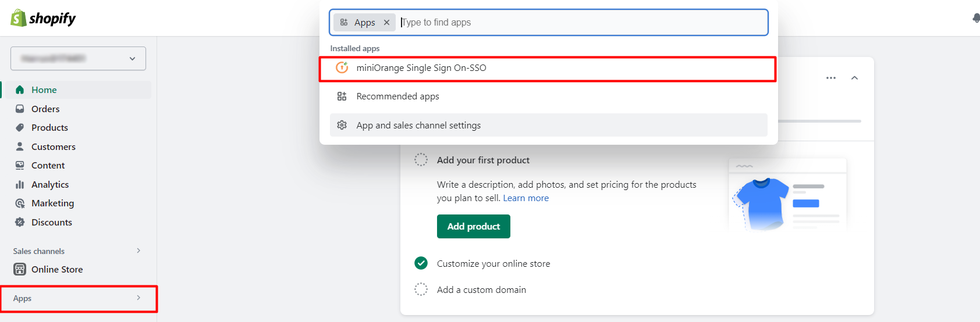Open the store selector dropdown
This screenshot has width=980, height=322.
78,59
